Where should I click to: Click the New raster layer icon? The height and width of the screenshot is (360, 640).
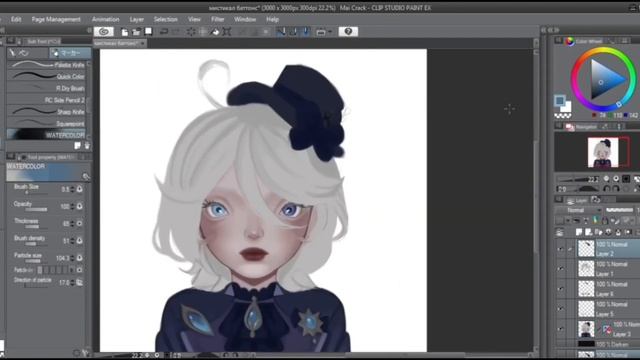coord(579,232)
